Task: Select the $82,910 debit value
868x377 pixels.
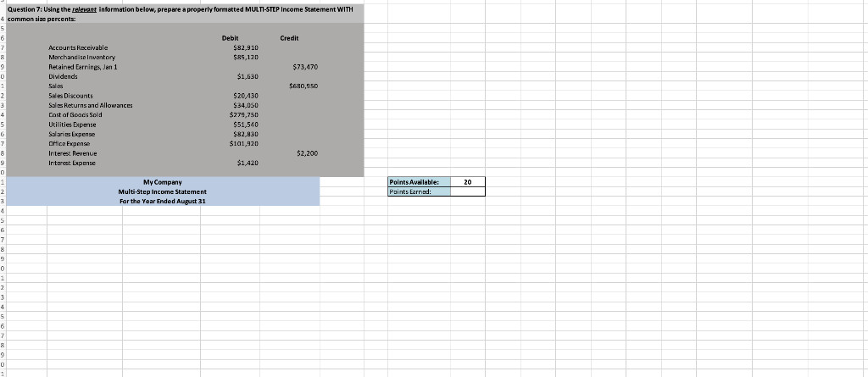Action: click(x=248, y=48)
